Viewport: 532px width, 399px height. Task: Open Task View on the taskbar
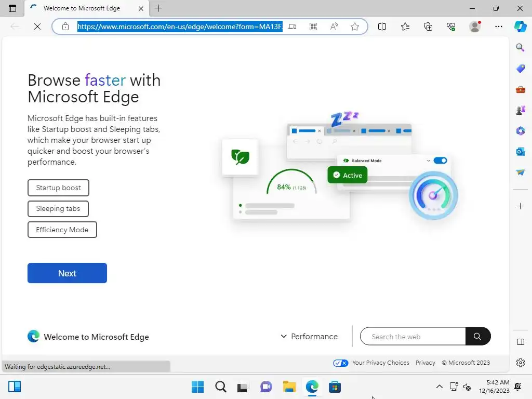click(x=242, y=387)
